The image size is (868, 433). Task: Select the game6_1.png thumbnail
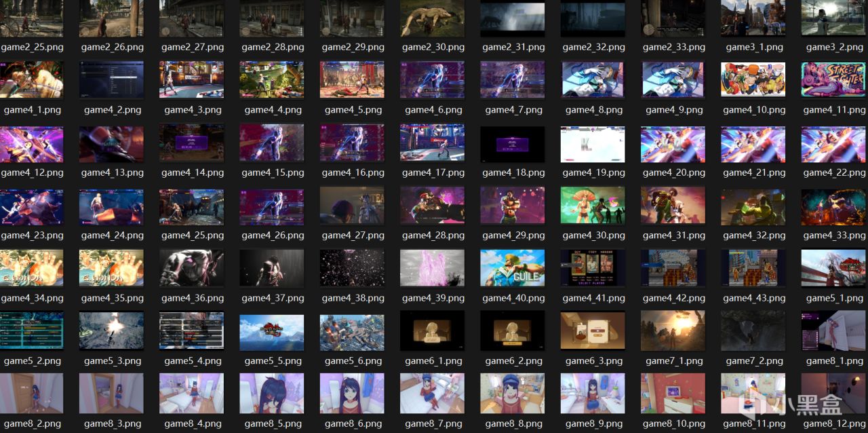433,331
